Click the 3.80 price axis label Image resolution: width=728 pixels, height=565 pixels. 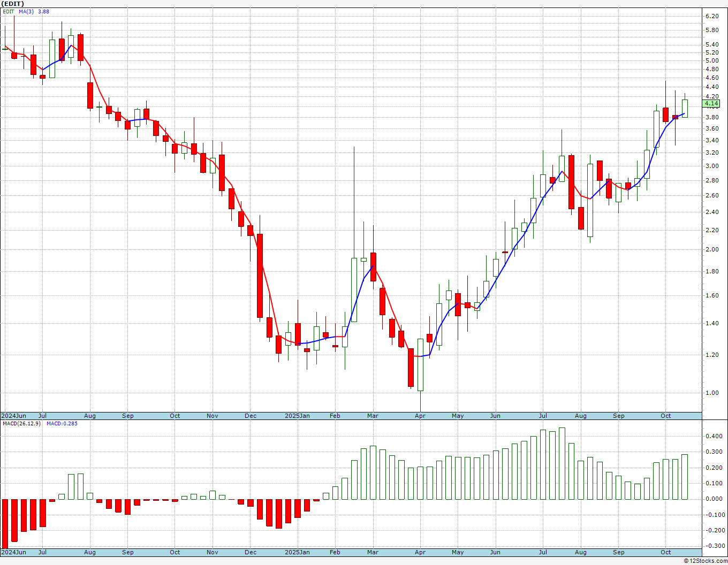(x=711, y=117)
